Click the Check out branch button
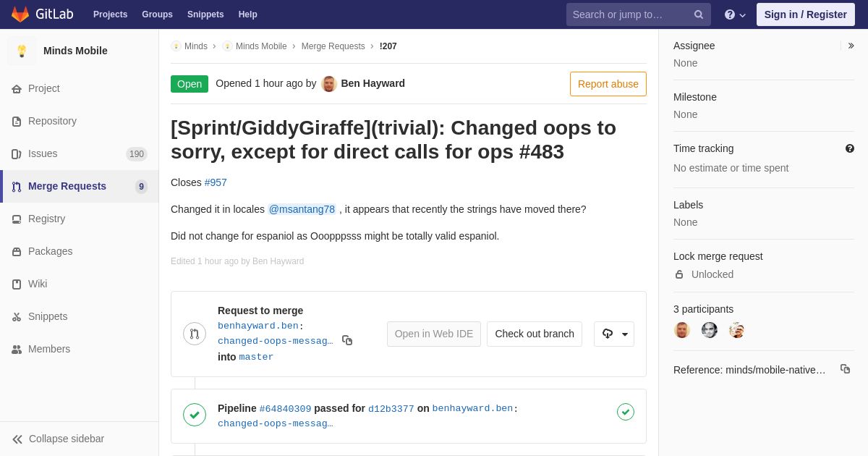The width and height of the screenshot is (868, 456). coord(535,334)
